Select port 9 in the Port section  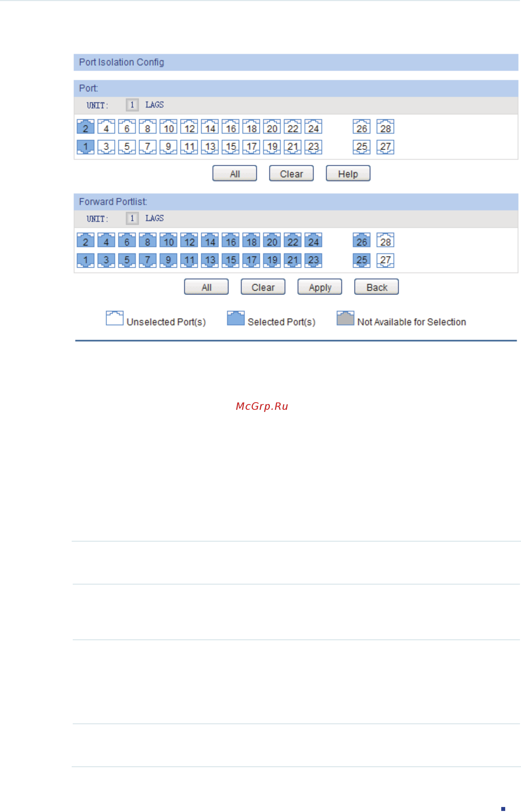pyautogui.click(x=168, y=147)
